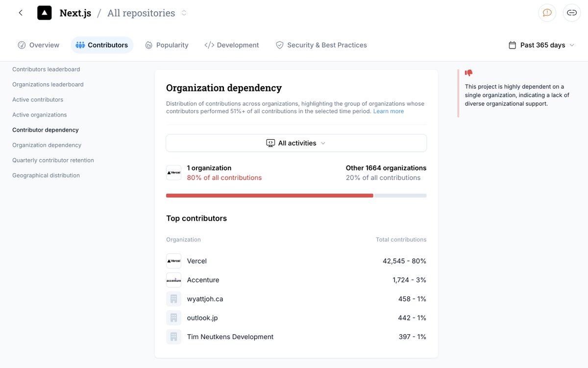Click the Accenture organization name
This screenshot has width=588, height=368.
(203, 280)
